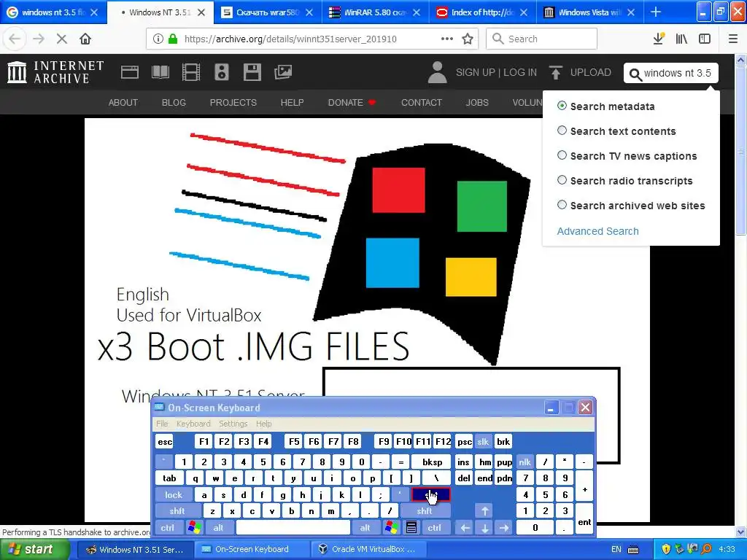
Task: Click the bksp key
Action: [x=432, y=462]
